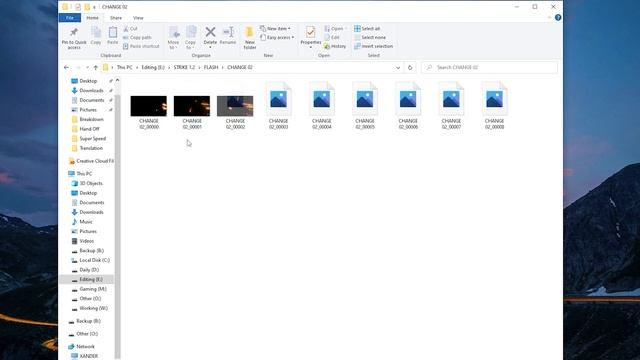Screen dimensions: 640x360
Task: Select This PC in navigation pane
Action: [80, 174]
